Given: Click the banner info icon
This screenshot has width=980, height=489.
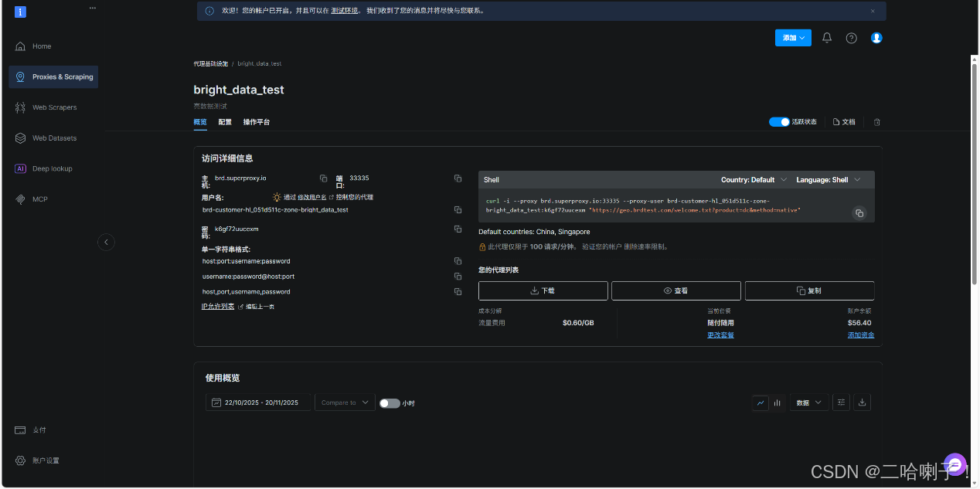Looking at the screenshot, I should pyautogui.click(x=209, y=11).
